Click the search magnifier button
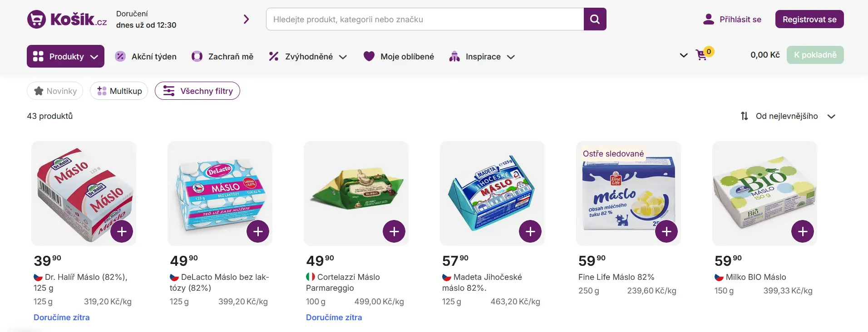Screen dimensions: 868x332 (595, 20)
